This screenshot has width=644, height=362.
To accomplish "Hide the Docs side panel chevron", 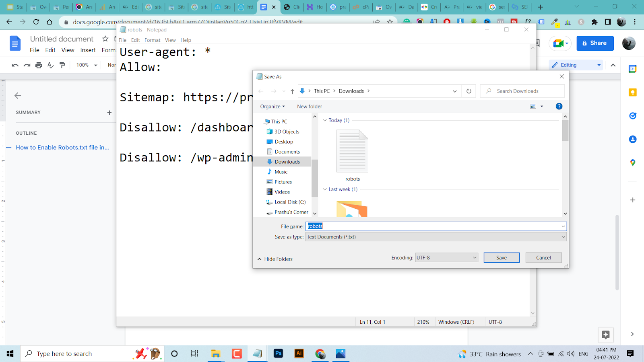I will 632,334.
